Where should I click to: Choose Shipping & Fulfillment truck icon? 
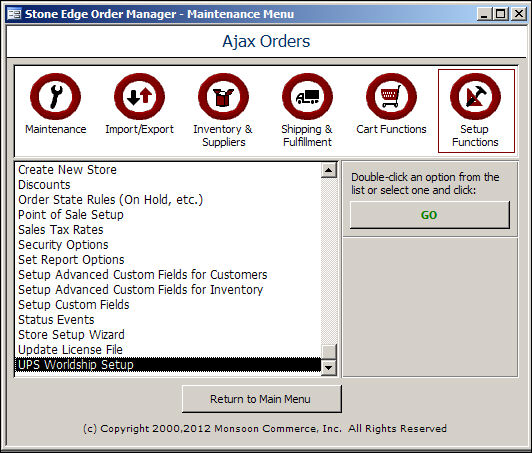[x=307, y=97]
